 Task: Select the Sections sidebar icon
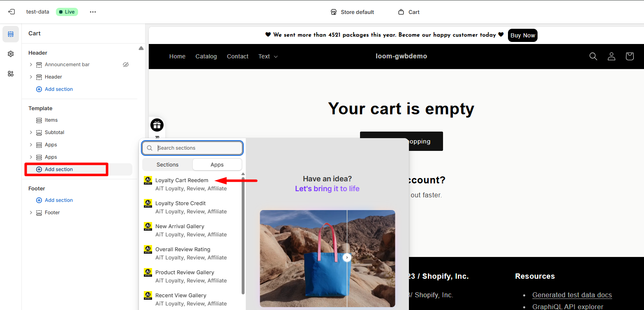(x=11, y=34)
